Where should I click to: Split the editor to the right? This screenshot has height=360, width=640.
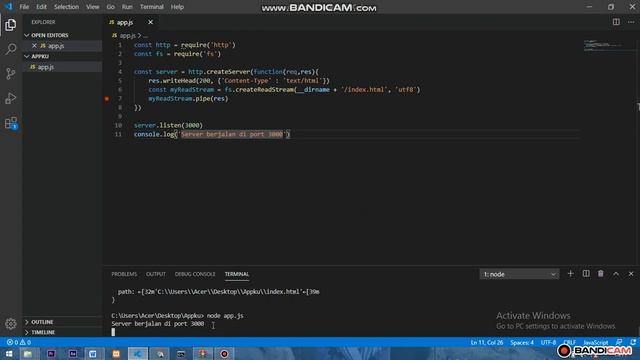coord(616,22)
